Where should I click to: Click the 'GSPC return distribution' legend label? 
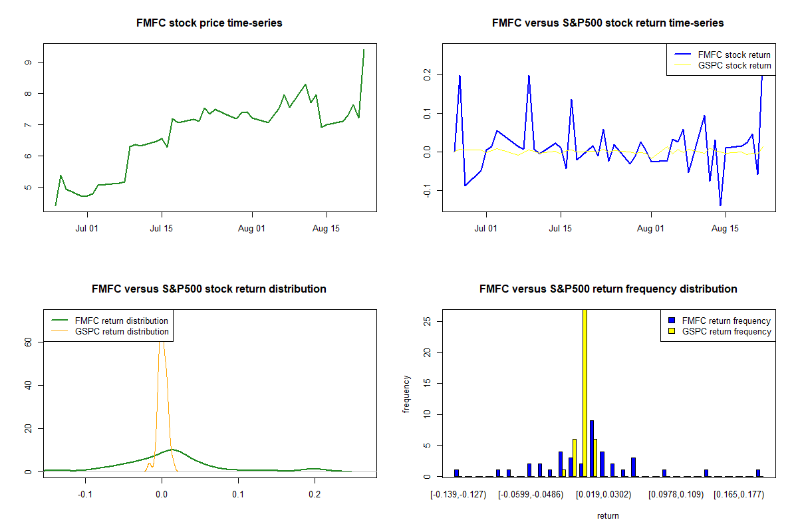[x=122, y=331]
